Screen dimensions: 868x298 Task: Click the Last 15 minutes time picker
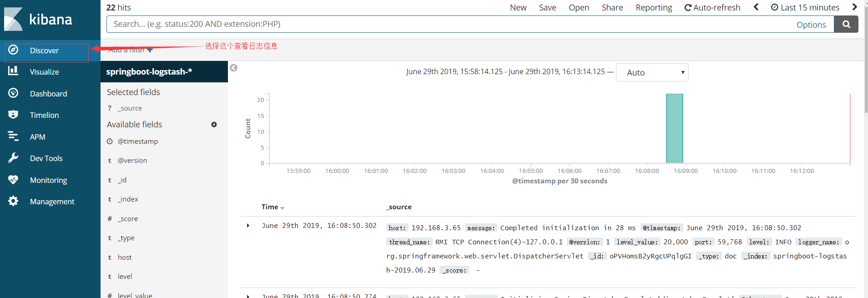coord(805,8)
